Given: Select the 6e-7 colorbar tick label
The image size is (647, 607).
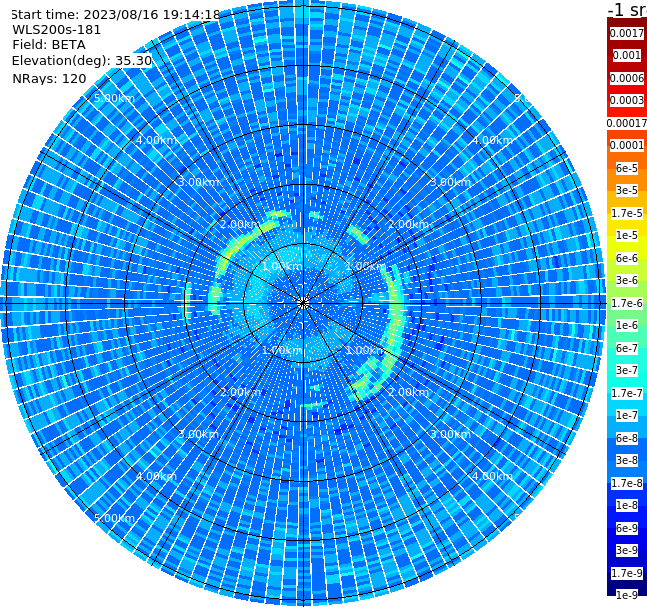Looking at the screenshot, I should (x=627, y=348).
